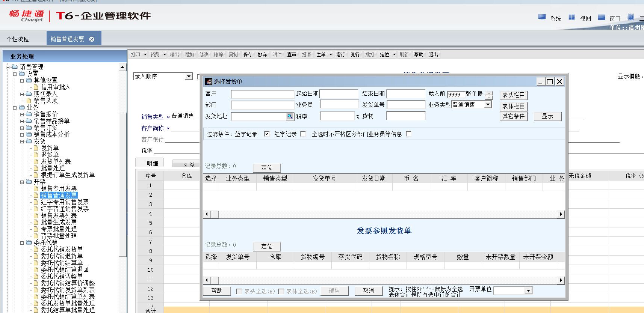Viewport: 644px width, 313px height.
Task: Click the 系统 menu icon
Action: pos(542,17)
